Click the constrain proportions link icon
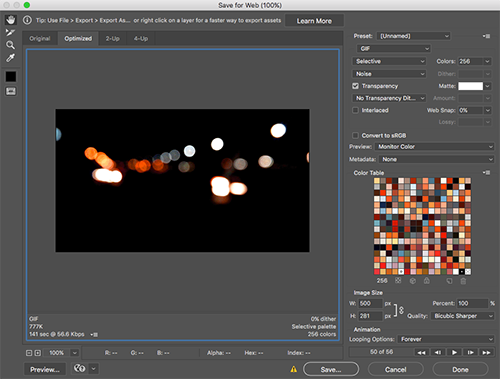Image resolution: width=500 pixels, height=379 pixels. (401, 310)
